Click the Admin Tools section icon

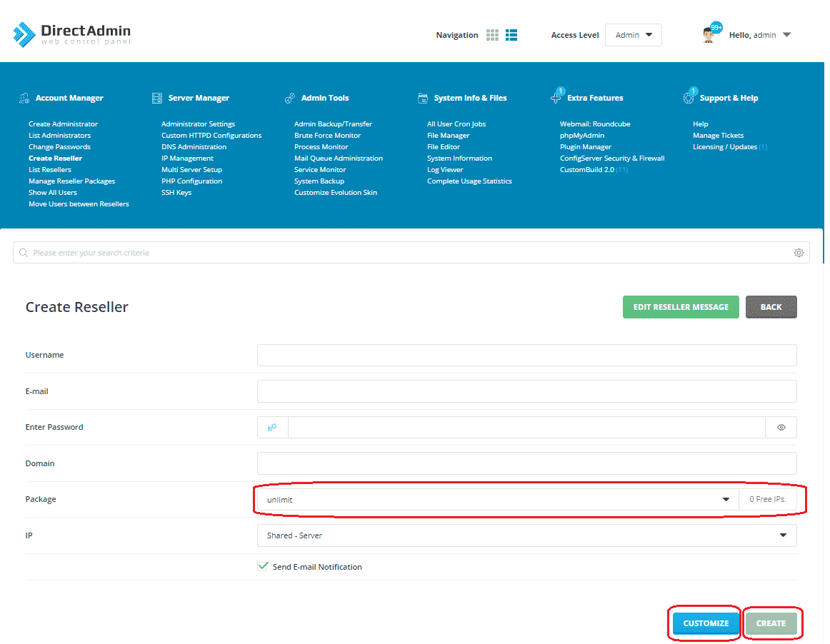pyautogui.click(x=289, y=98)
